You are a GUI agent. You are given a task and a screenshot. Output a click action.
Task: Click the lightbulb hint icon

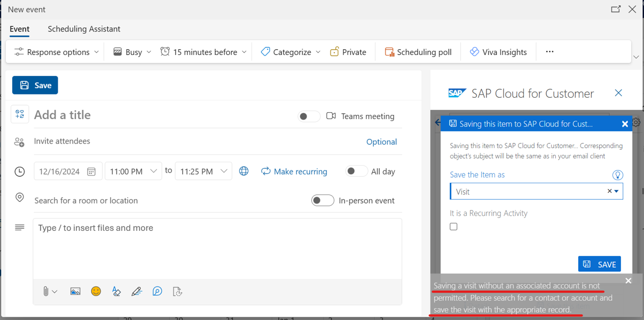pos(617,175)
